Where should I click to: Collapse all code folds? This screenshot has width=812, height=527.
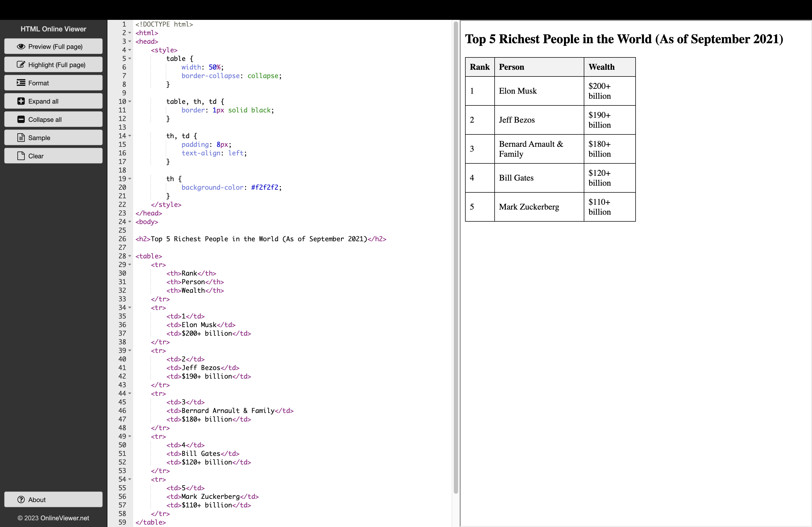pyautogui.click(x=53, y=119)
